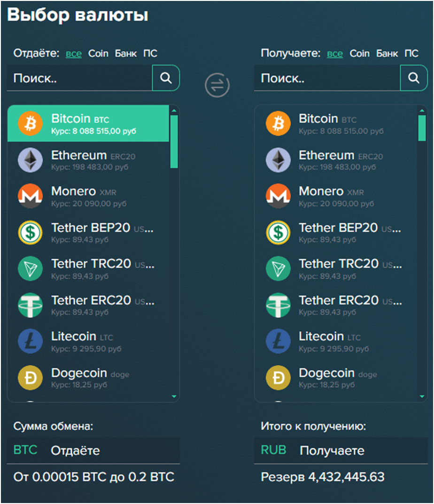
Task: Click the Ethereum icon in the give list
Action: [30, 160]
